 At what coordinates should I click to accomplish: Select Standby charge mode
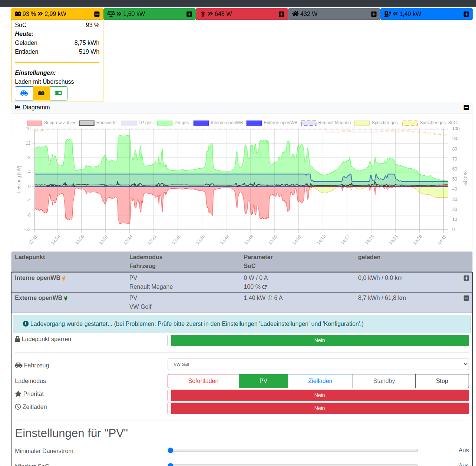pyautogui.click(x=384, y=381)
